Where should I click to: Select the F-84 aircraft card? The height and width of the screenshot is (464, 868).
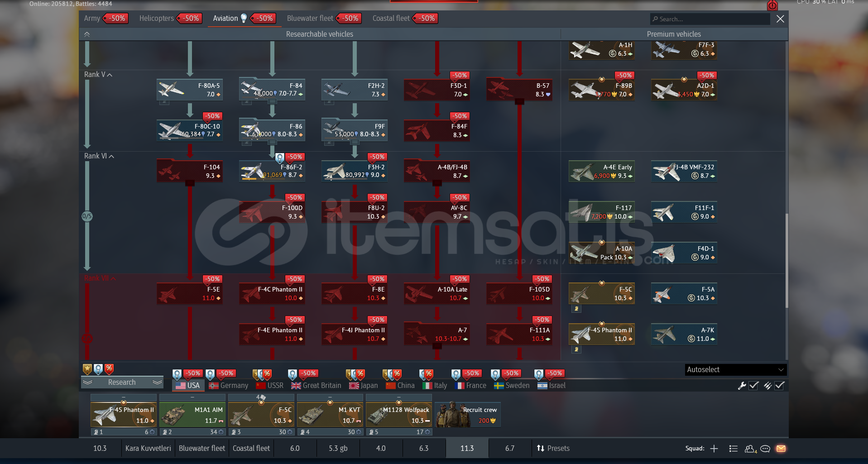pyautogui.click(x=272, y=90)
